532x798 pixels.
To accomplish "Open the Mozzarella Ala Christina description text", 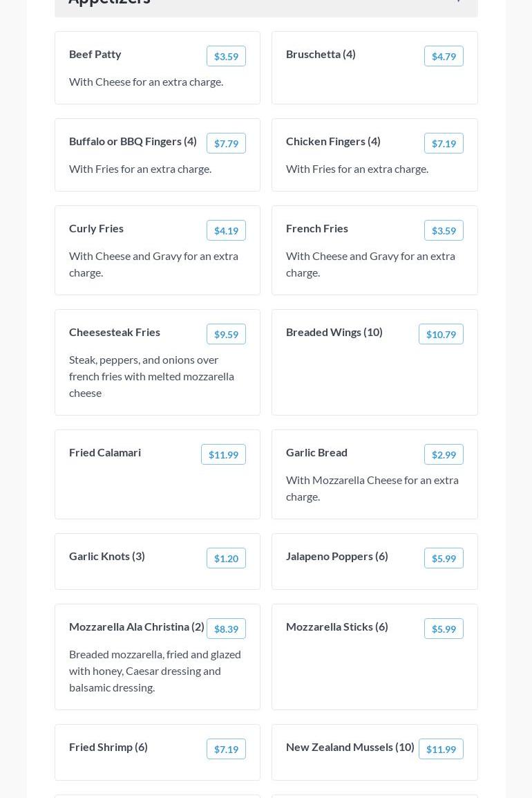I will pos(155,671).
